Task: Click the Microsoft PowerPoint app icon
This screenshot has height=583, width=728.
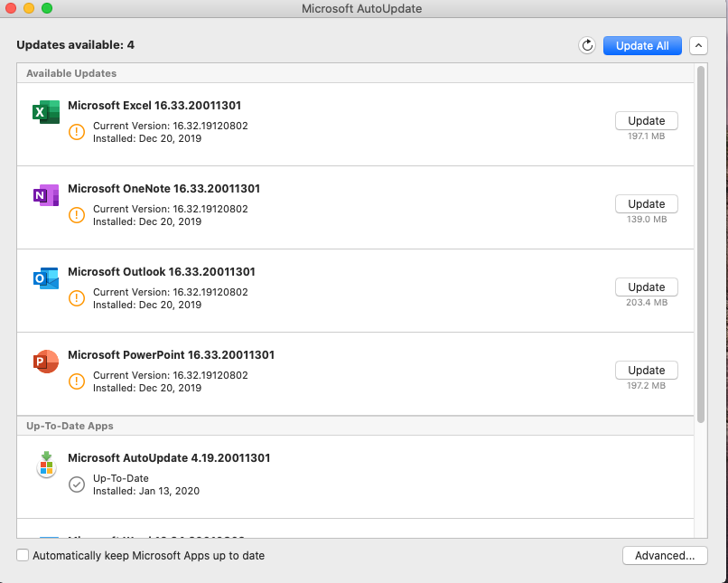Action: click(46, 362)
